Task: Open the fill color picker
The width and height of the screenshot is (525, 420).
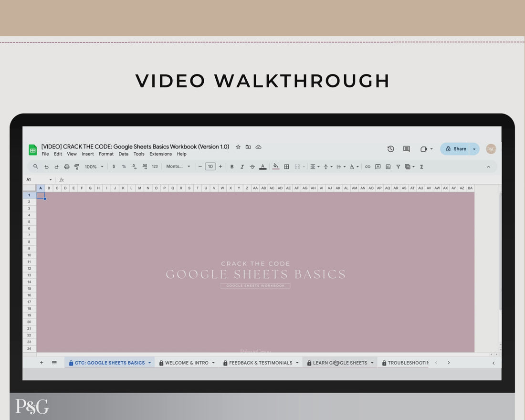Action: (275, 167)
